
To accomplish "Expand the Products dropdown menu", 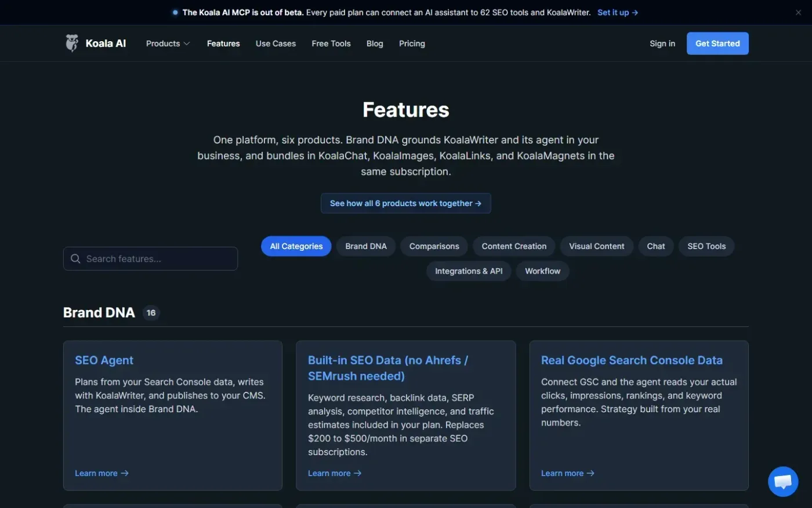I will pyautogui.click(x=168, y=44).
